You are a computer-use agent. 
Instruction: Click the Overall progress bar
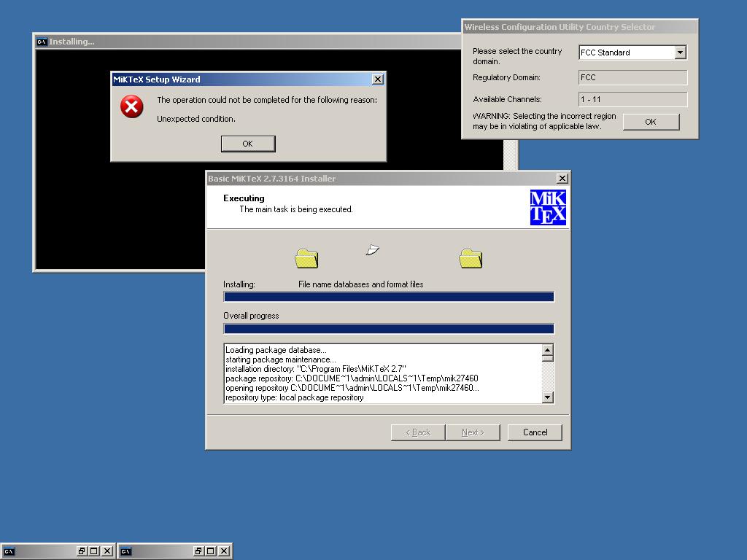[389, 329]
